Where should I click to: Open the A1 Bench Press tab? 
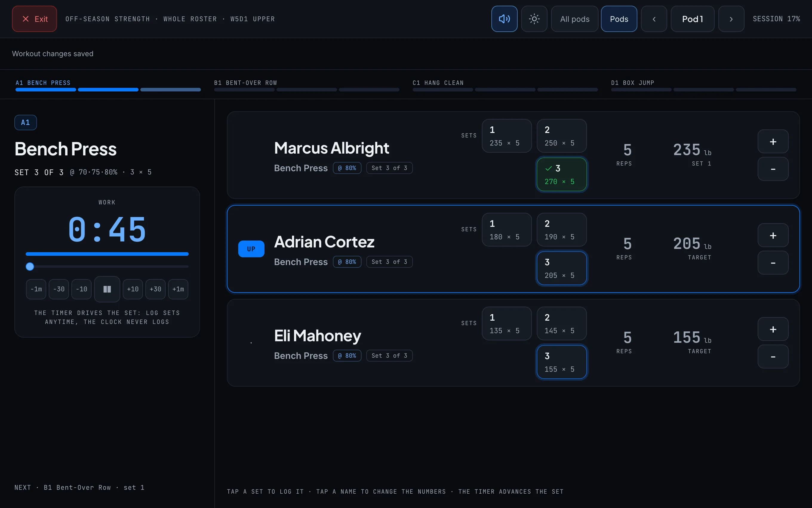click(108, 85)
